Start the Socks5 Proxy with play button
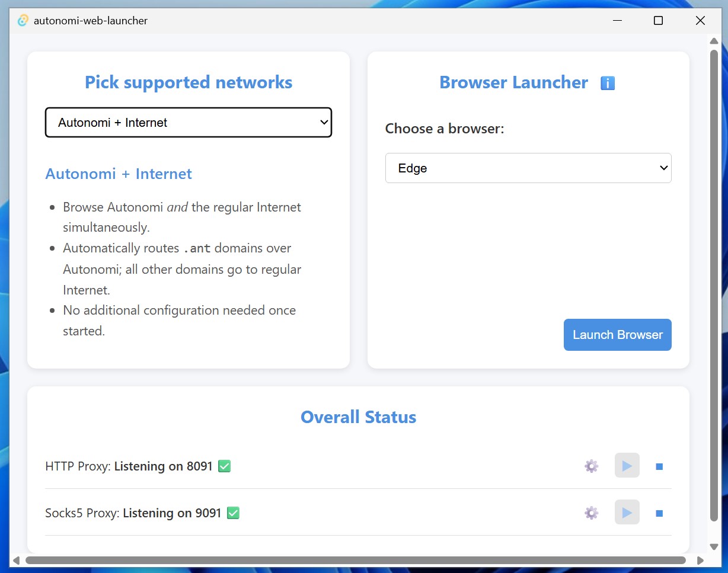Viewport: 728px width, 573px height. pos(627,513)
